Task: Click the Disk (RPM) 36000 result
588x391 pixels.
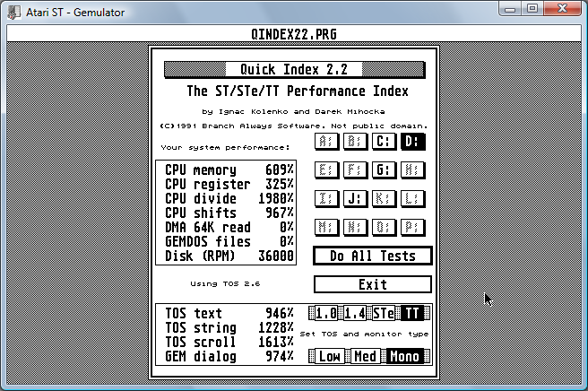Action: tap(229, 256)
